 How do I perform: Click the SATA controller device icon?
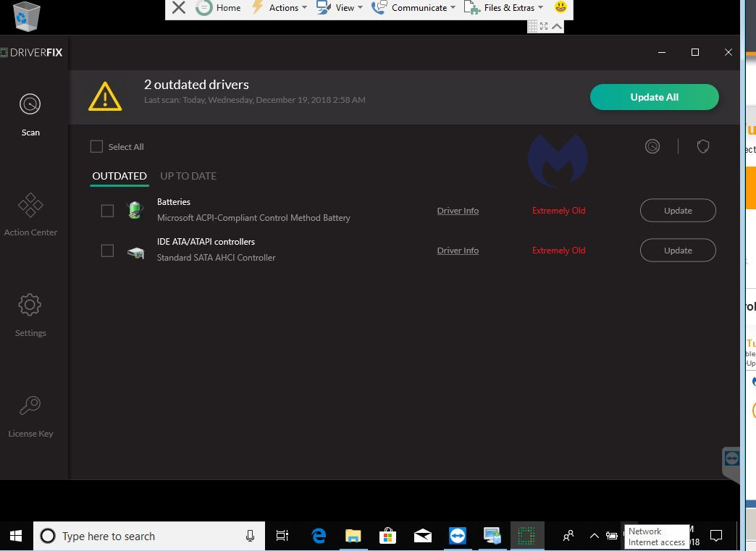pos(135,252)
